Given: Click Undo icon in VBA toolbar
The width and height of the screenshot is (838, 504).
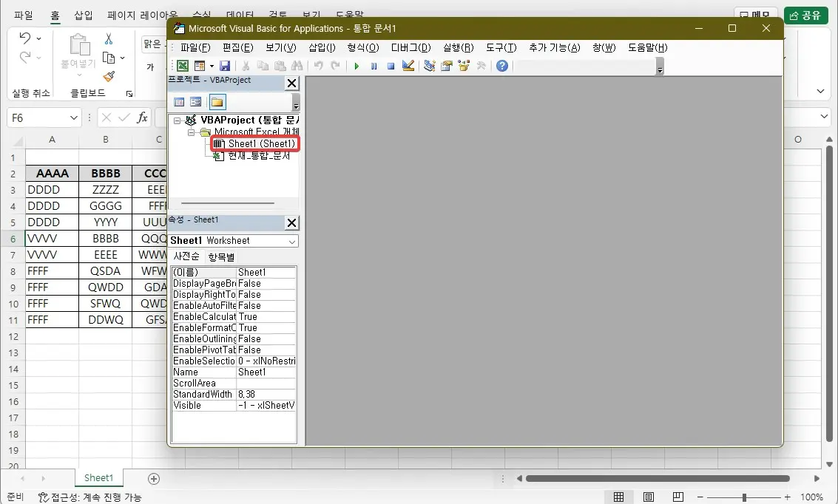Looking at the screenshot, I should point(319,66).
